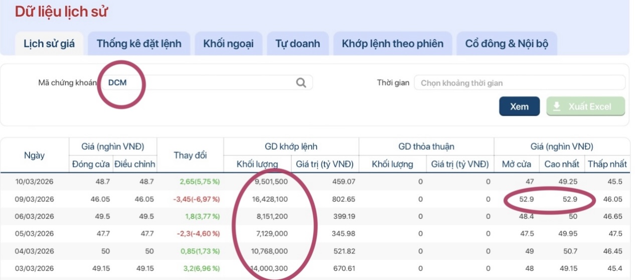
Task: Click the Đóng cửa column header
Action: tap(90, 164)
